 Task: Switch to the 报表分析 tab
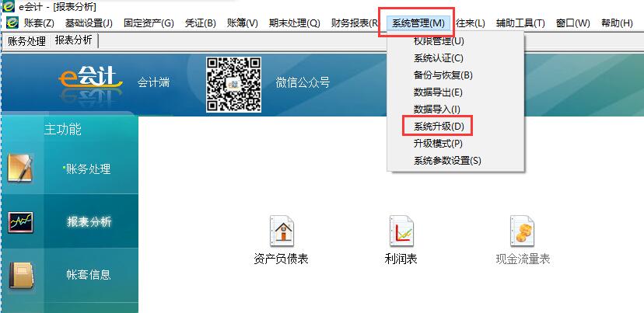click(73, 40)
